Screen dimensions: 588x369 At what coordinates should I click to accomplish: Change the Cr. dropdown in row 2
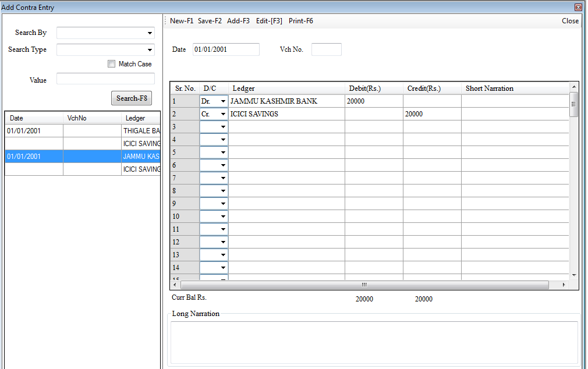[223, 114]
